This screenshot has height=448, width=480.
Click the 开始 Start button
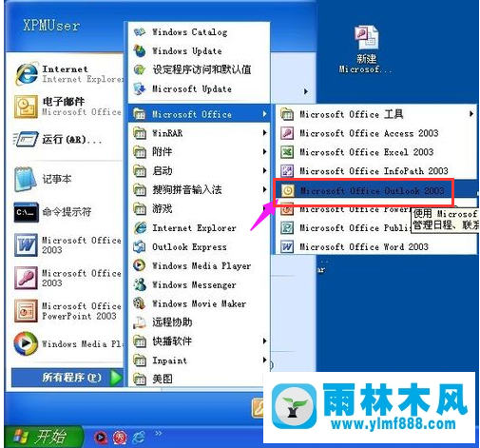[x=44, y=437]
